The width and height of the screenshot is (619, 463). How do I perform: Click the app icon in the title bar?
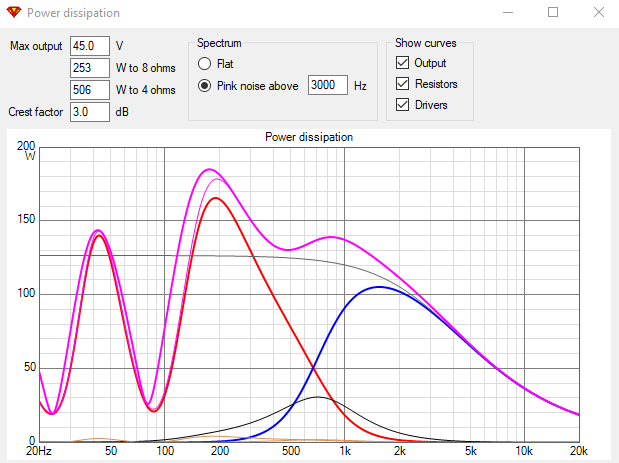point(14,12)
